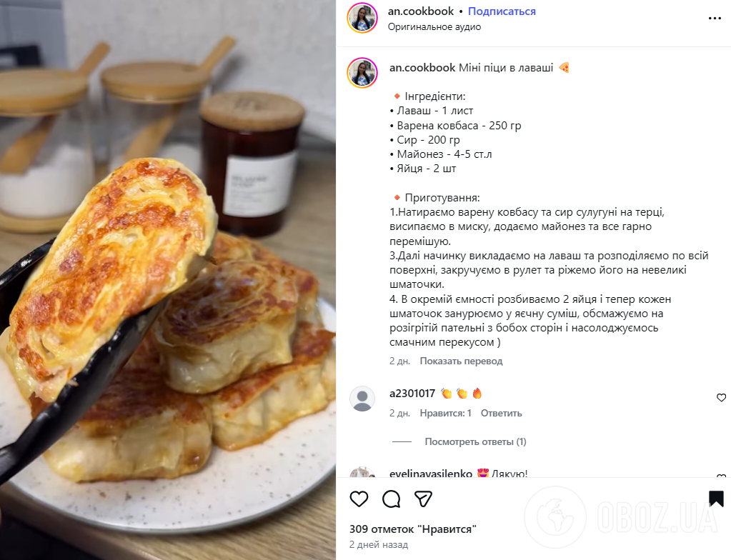Like evelinavasilenko's comment heart
Viewport: 731px width, 560px height.
pyautogui.click(x=721, y=475)
